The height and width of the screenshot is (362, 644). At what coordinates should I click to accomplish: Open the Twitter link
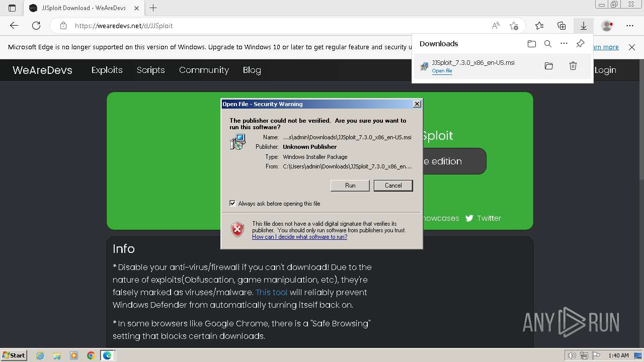point(483,218)
